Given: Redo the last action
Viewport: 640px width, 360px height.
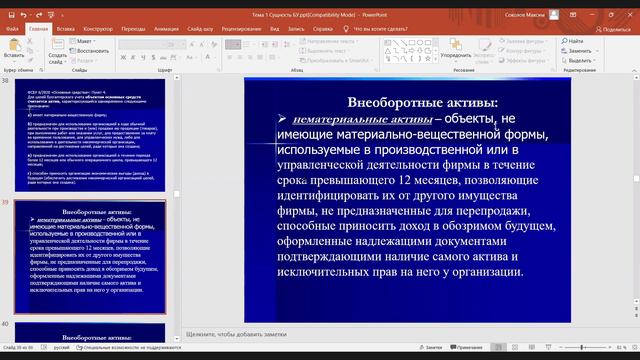Looking at the screenshot, I should click(x=39, y=15).
